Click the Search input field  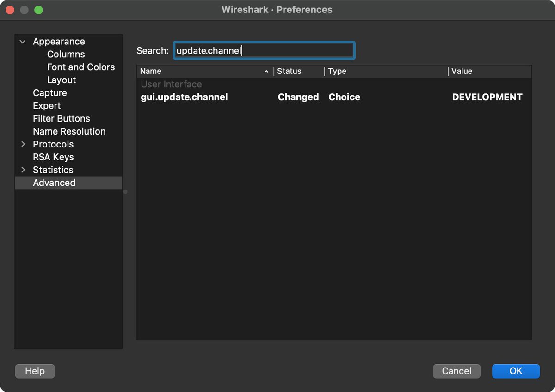(x=264, y=50)
